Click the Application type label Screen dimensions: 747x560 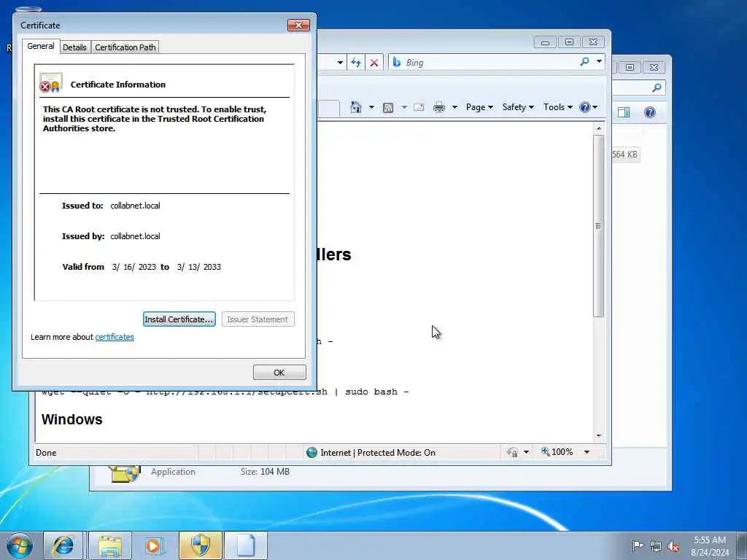pyautogui.click(x=173, y=472)
